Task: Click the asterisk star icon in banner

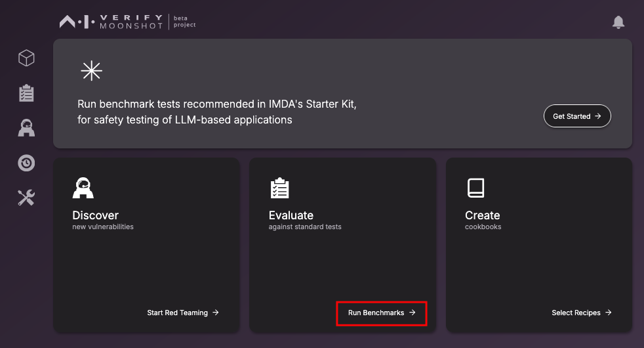Action: (x=91, y=71)
